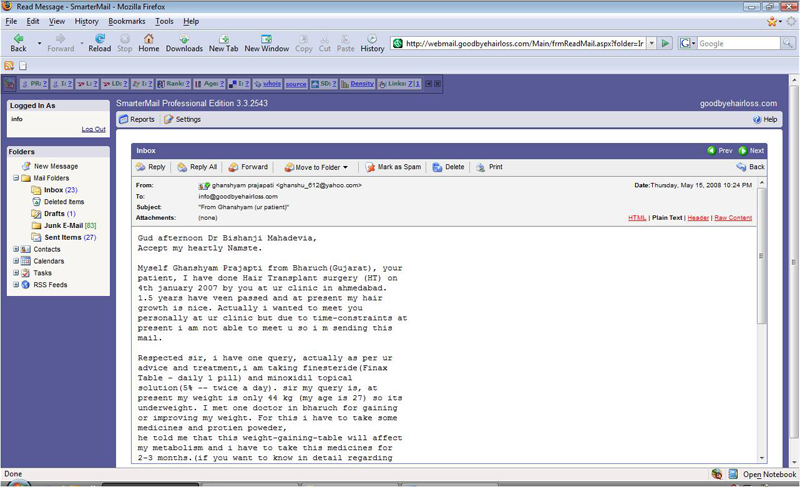Click the Reply button in message toolbar
800x487 pixels.
(x=151, y=167)
